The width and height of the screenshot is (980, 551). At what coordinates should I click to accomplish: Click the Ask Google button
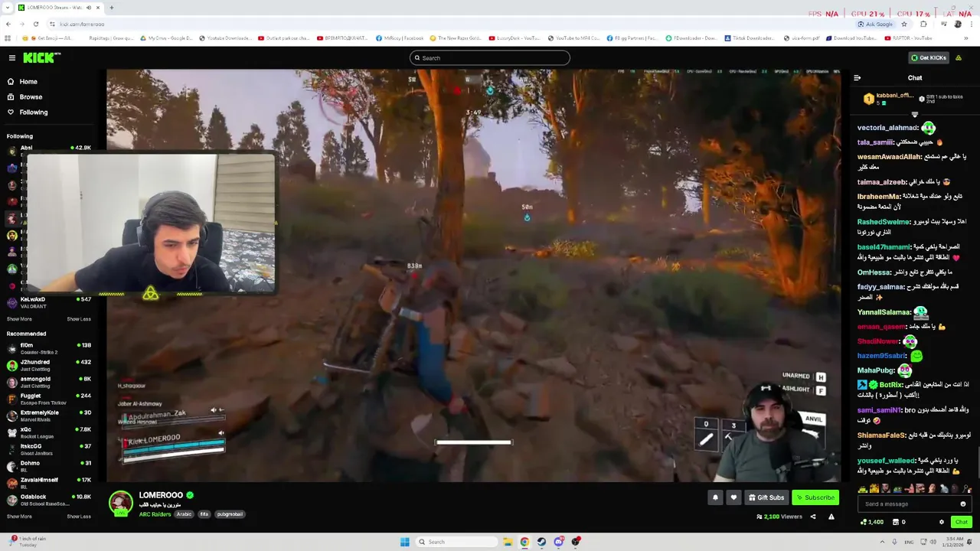click(x=875, y=24)
